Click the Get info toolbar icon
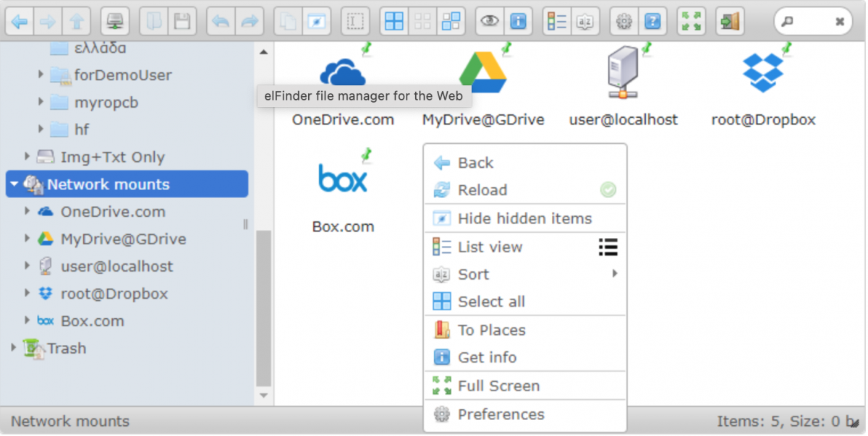This screenshot has width=868, height=436. [518, 22]
